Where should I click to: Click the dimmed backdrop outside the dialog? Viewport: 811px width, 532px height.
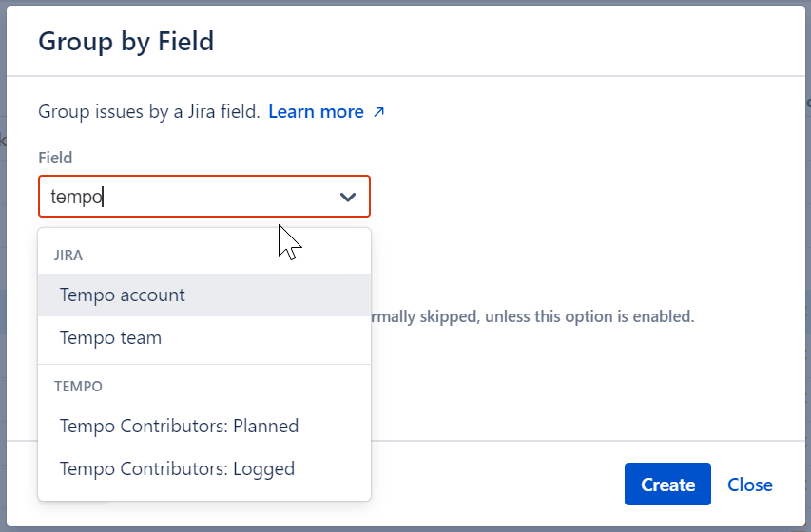point(3,285)
